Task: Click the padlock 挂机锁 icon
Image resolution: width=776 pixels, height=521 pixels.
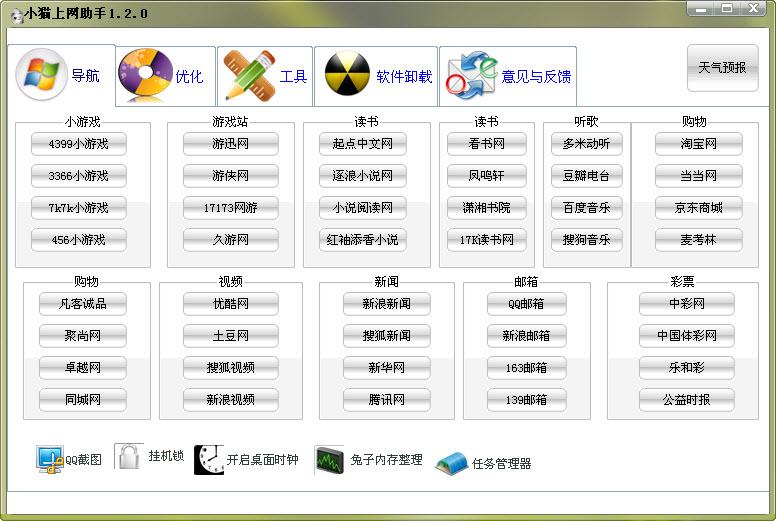Action: pyautogui.click(x=129, y=456)
